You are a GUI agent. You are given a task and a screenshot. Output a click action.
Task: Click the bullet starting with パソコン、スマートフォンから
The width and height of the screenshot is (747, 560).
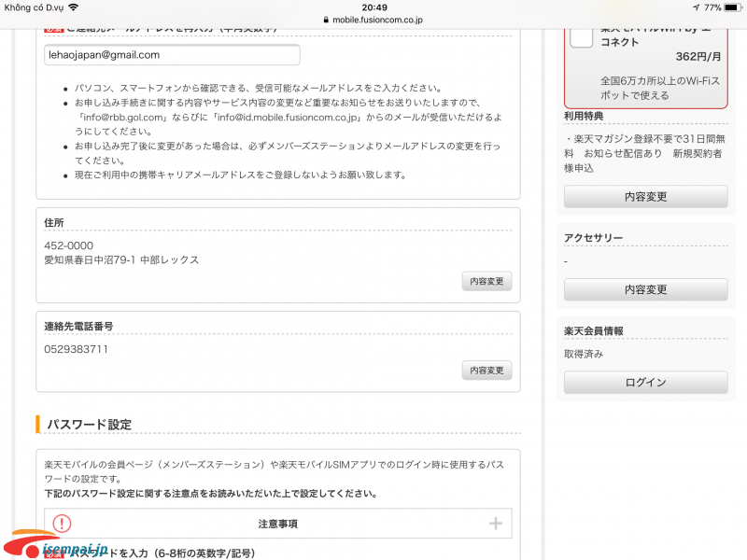[260, 88]
